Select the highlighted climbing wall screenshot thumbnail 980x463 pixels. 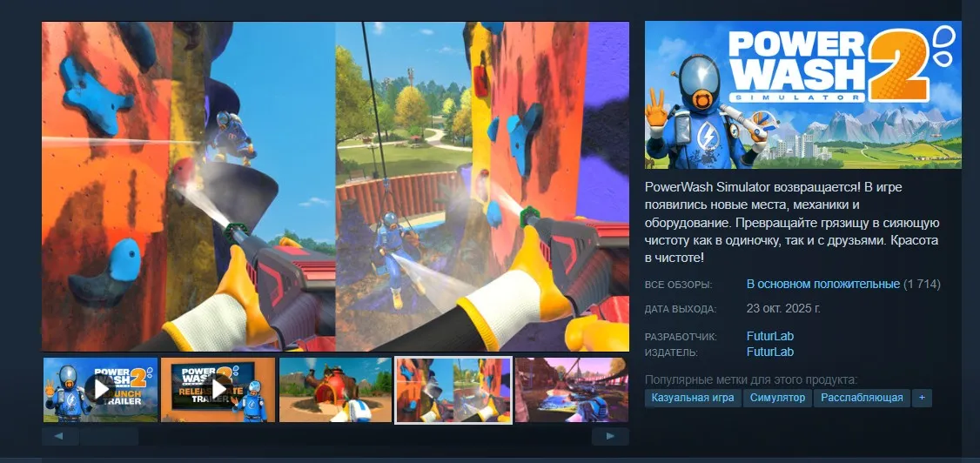coord(453,390)
